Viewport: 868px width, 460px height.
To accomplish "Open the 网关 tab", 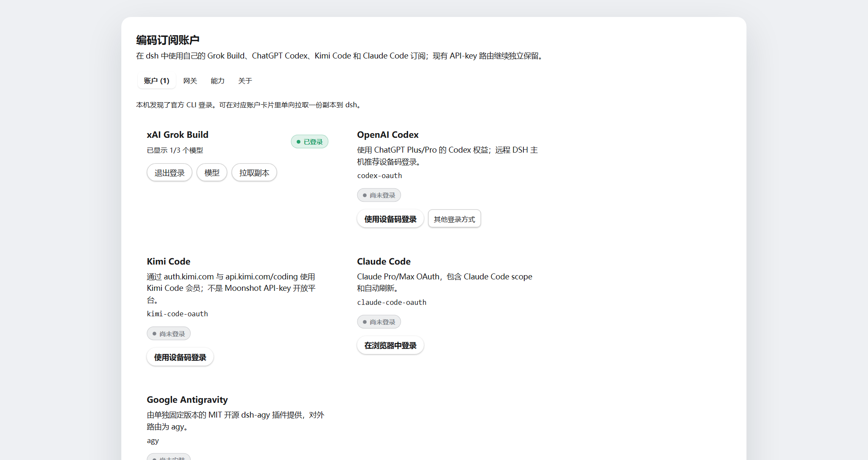I will pyautogui.click(x=190, y=81).
